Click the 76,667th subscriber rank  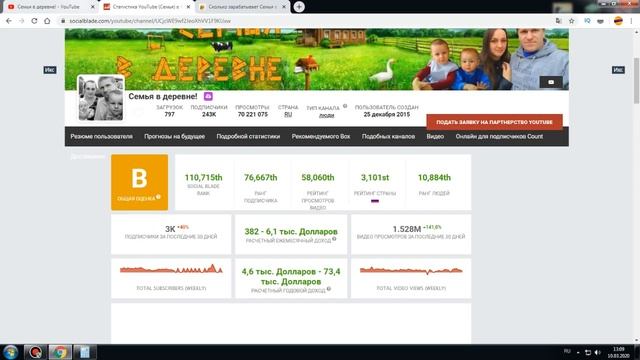click(x=260, y=178)
